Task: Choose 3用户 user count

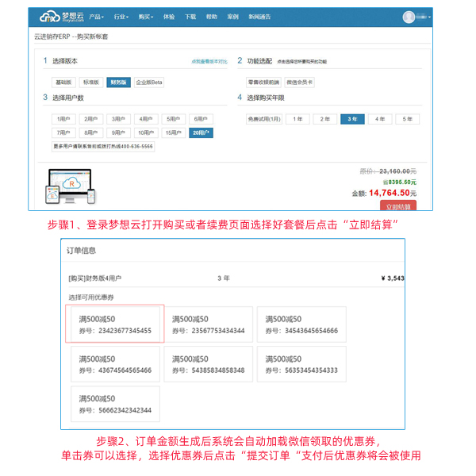Action: click(x=118, y=119)
